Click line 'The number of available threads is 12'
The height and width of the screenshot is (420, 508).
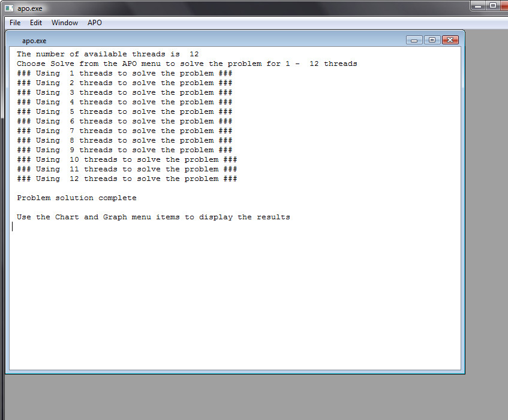[x=107, y=54]
